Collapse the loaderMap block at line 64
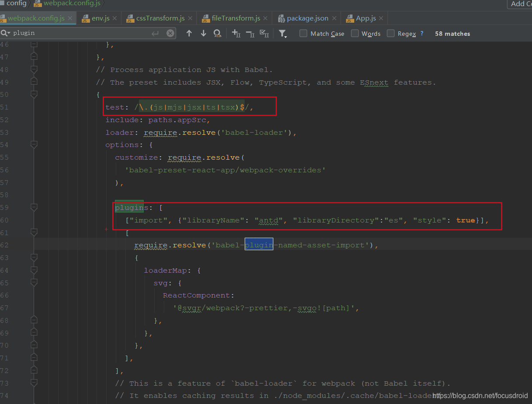 (x=34, y=270)
